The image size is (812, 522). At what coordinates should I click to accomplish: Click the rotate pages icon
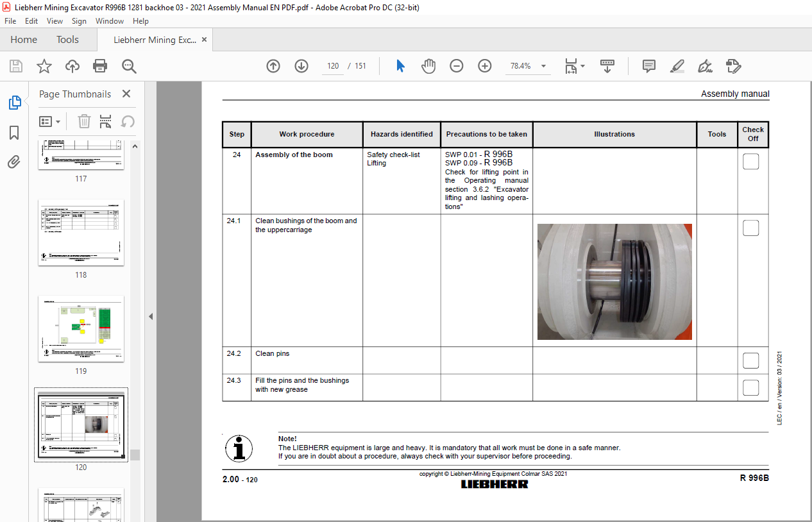(x=128, y=121)
